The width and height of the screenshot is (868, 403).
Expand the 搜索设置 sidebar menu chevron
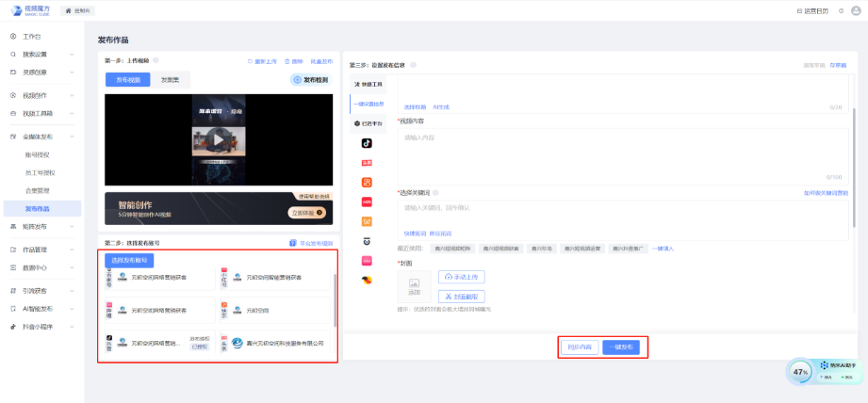click(x=72, y=55)
